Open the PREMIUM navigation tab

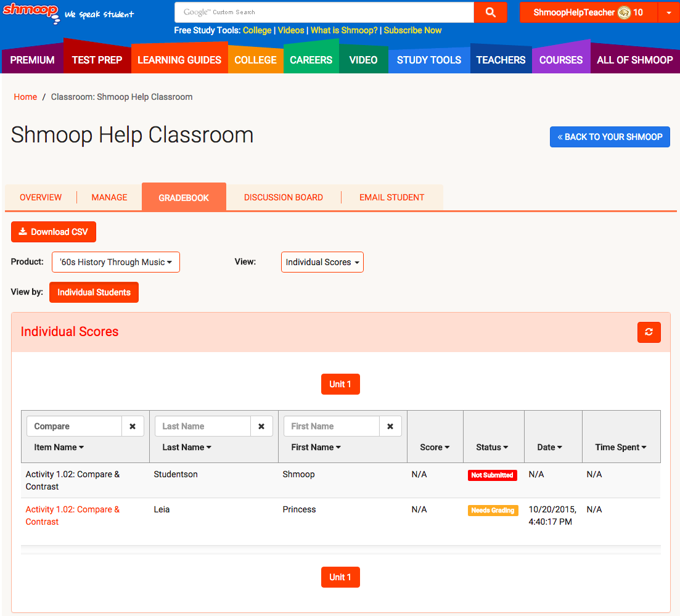33,60
